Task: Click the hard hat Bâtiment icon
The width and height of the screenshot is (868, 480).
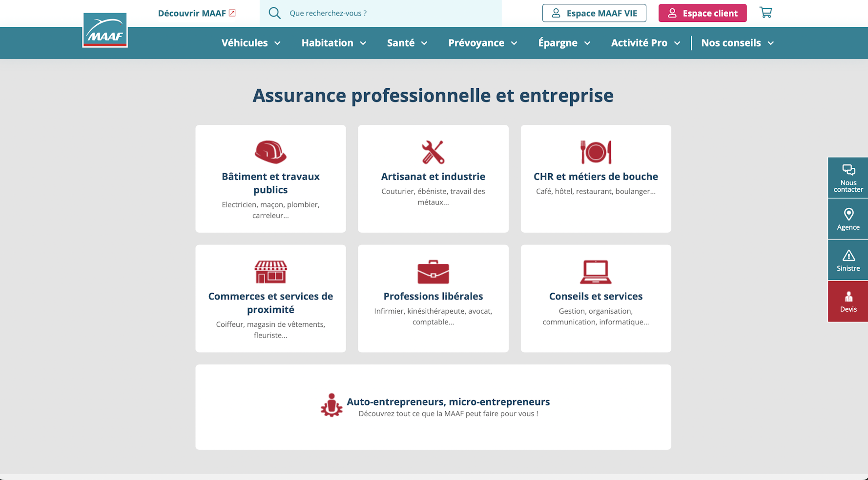Action: click(270, 152)
